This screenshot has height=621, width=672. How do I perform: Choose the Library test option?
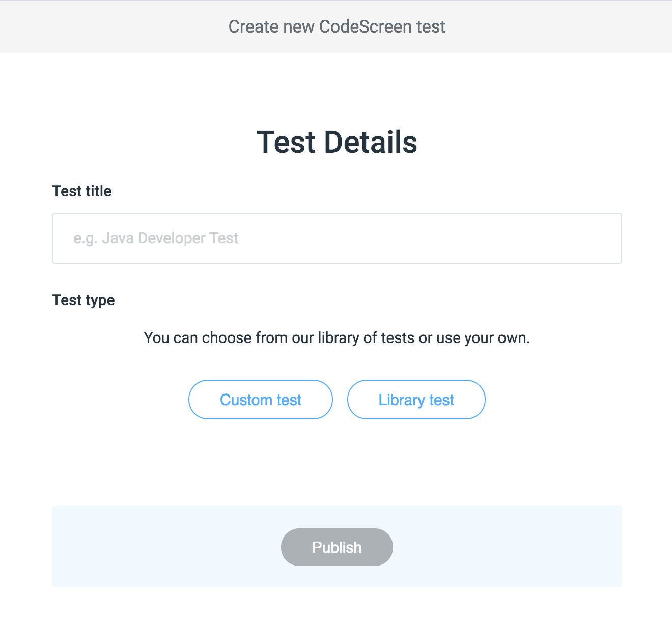(416, 400)
